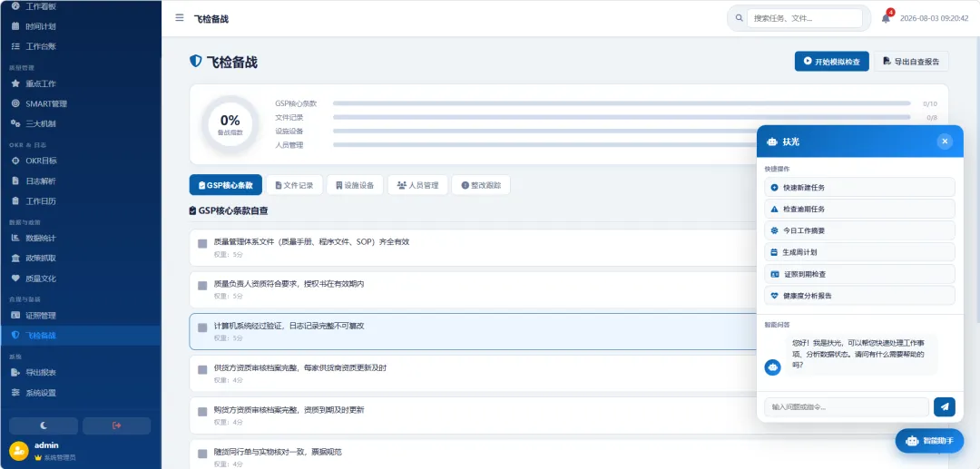Click the 飞检备战 shield icon in the sidebar
980x469 pixels.
(15, 336)
